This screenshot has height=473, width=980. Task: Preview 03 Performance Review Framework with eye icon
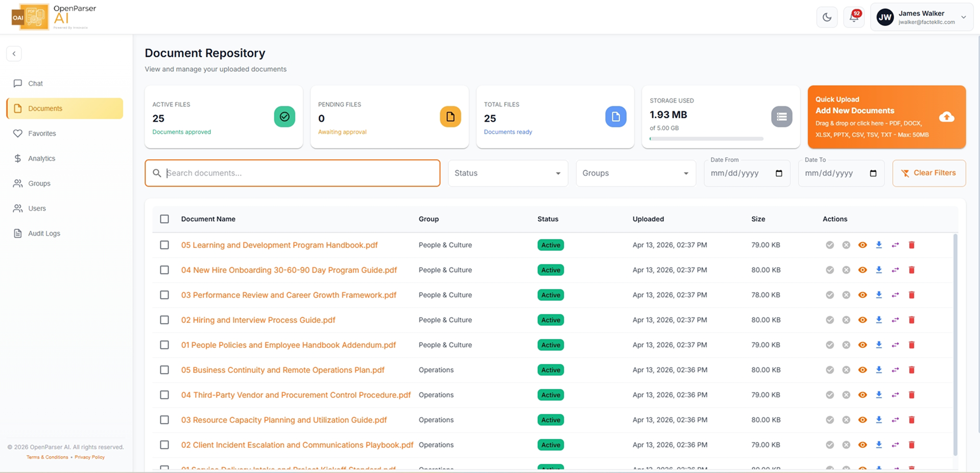863,295
